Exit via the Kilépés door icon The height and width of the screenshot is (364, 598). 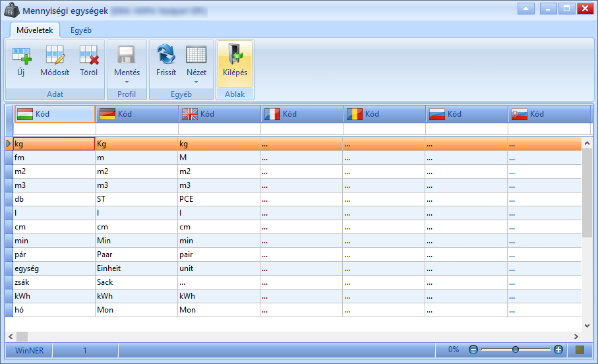pos(235,54)
